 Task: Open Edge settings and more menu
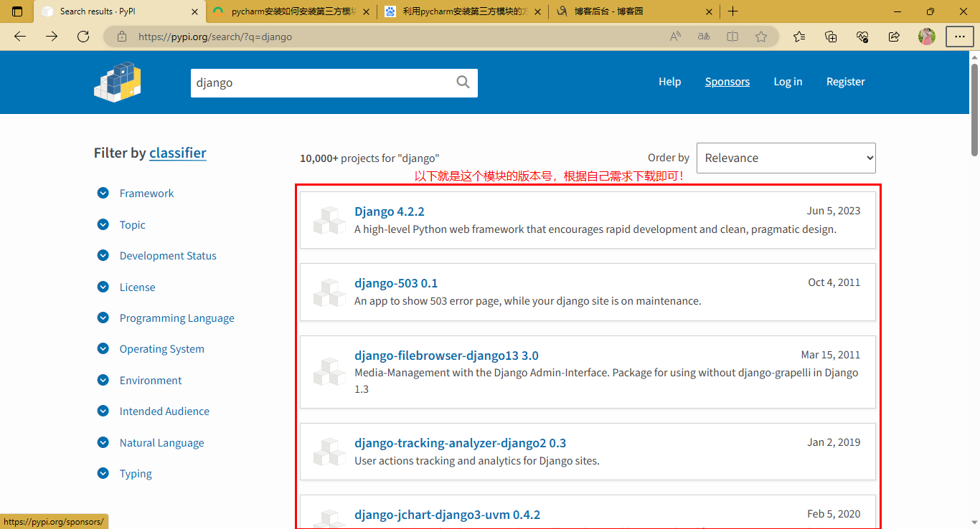click(960, 37)
